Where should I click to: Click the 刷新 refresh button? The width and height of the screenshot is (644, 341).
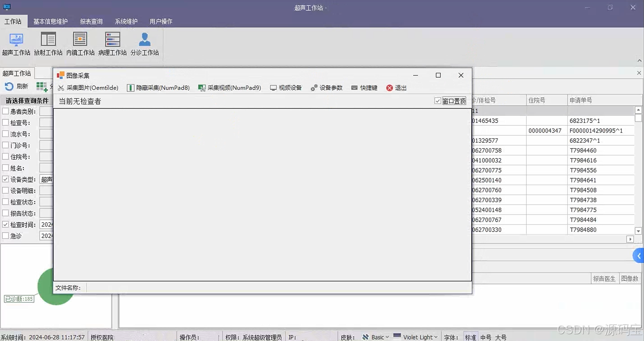pyautogui.click(x=16, y=86)
